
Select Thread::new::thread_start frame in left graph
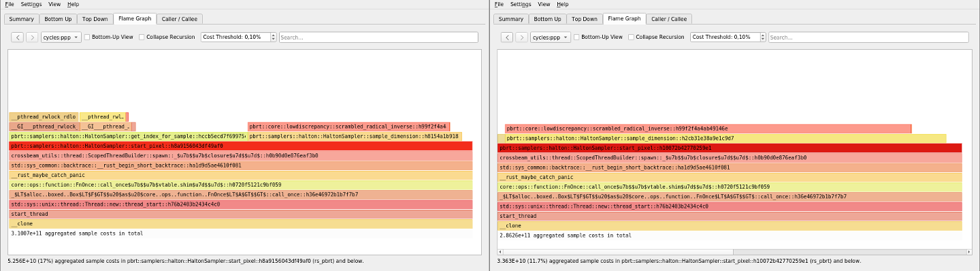(x=241, y=204)
